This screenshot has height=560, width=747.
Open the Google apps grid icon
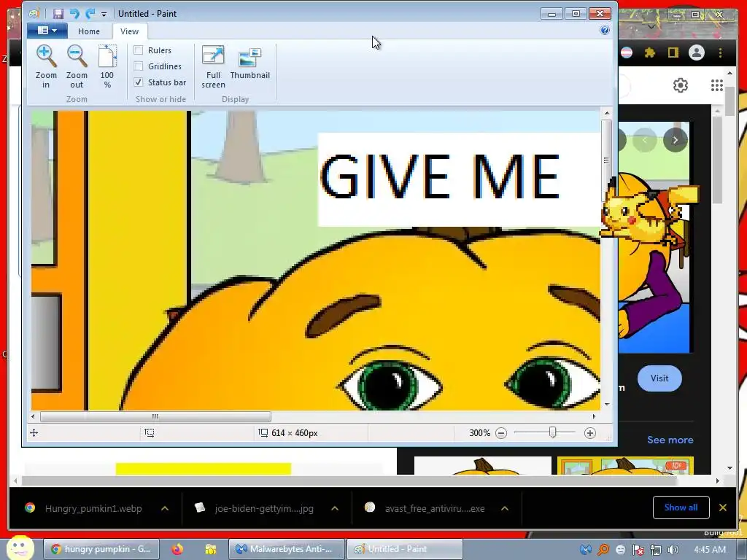pos(717,85)
